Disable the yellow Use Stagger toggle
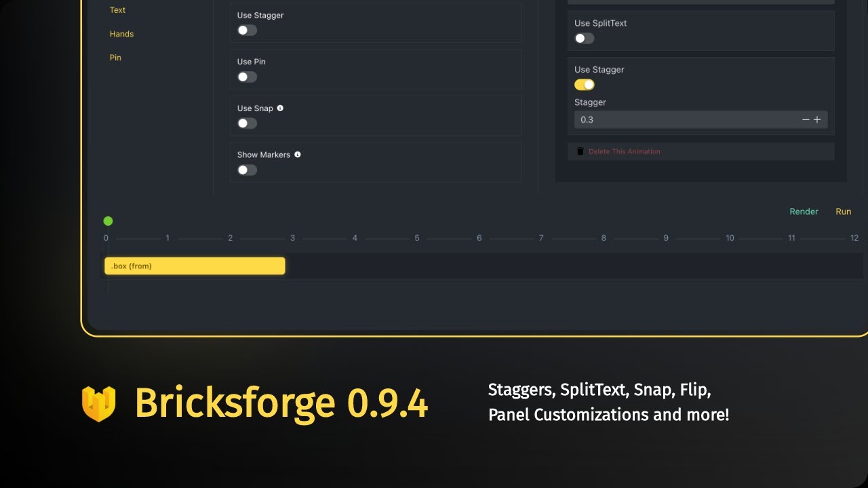868x488 pixels. point(585,85)
